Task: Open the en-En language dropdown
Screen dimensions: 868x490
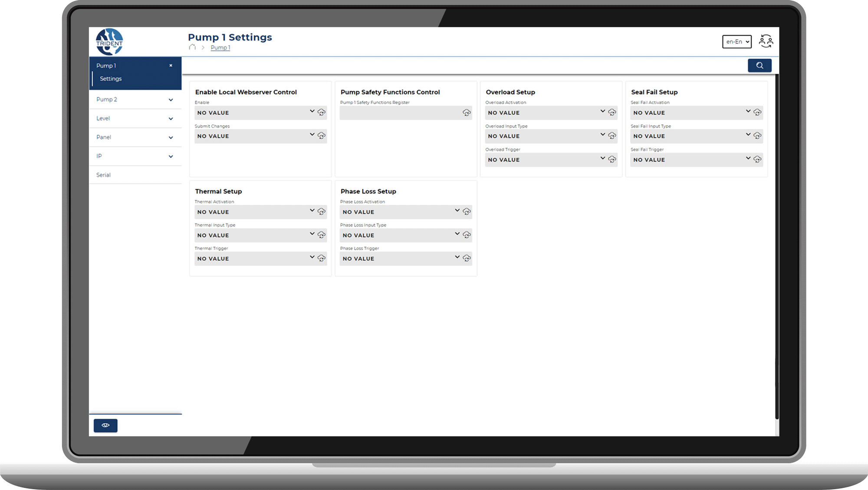Action: (736, 42)
